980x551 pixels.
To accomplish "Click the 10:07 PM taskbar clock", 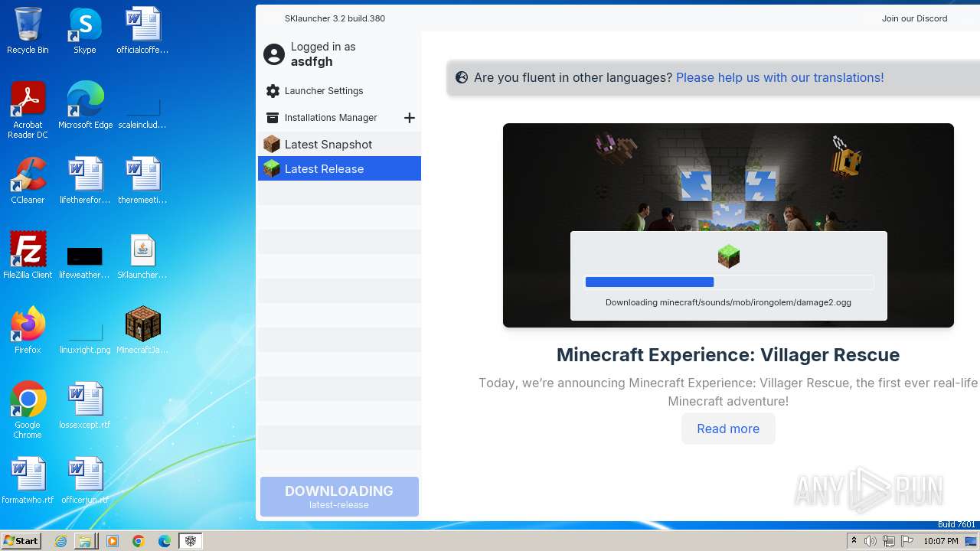I will pyautogui.click(x=940, y=541).
